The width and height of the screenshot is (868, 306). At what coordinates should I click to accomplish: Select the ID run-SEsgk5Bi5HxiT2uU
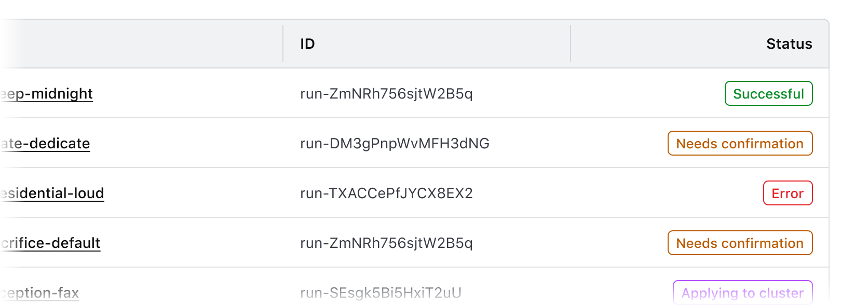tap(381, 293)
